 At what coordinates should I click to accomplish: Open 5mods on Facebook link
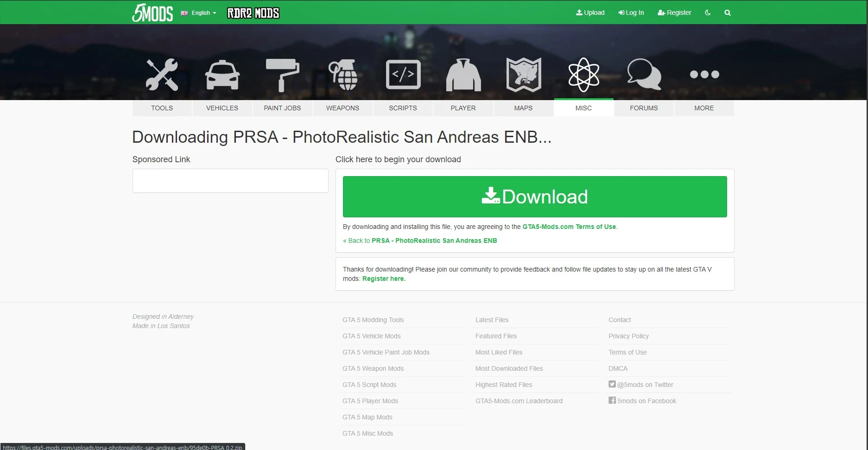tap(642, 401)
